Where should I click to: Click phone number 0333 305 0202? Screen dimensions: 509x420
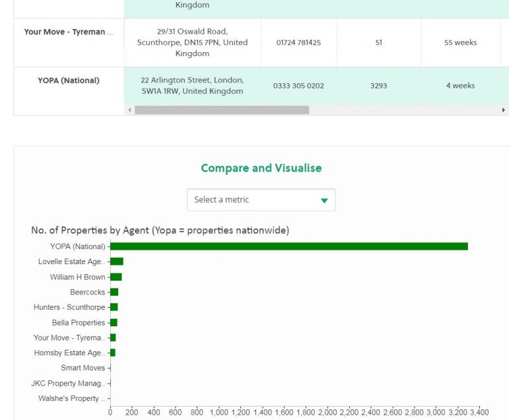[298, 86]
